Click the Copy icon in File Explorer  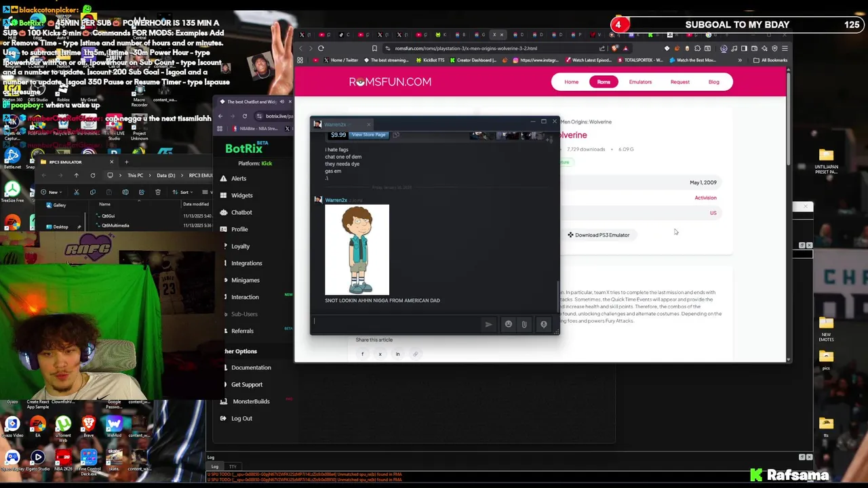tap(92, 192)
